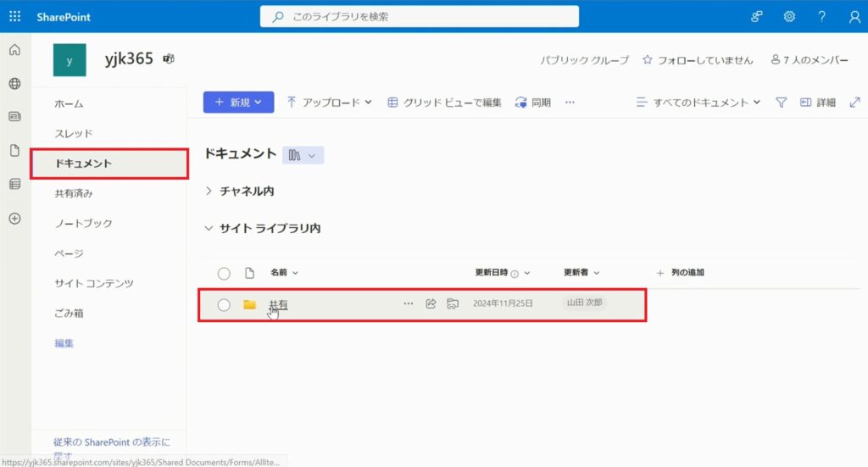Viewport: 868px width, 467px height.
Task: Click the library search box
Action: coord(420,17)
